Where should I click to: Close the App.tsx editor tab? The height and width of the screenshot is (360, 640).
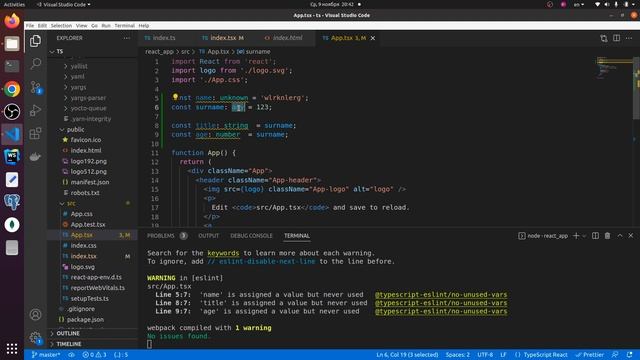point(373,38)
